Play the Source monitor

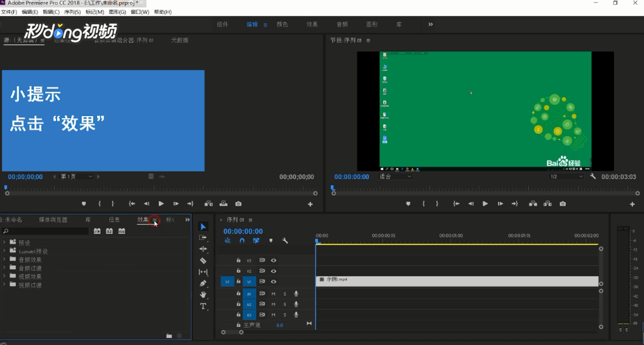pos(161,203)
